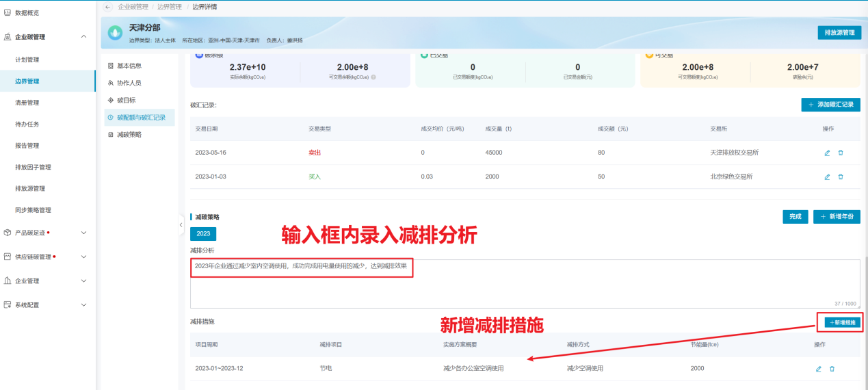Expand the 供应链碳管理 sidebar menu
This screenshot has width=868, height=390.
click(83, 257)
